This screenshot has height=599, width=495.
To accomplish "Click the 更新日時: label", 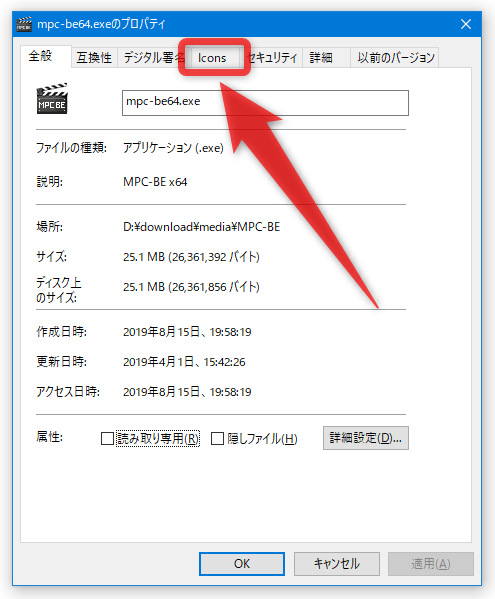I will click(x=61, y=362).
